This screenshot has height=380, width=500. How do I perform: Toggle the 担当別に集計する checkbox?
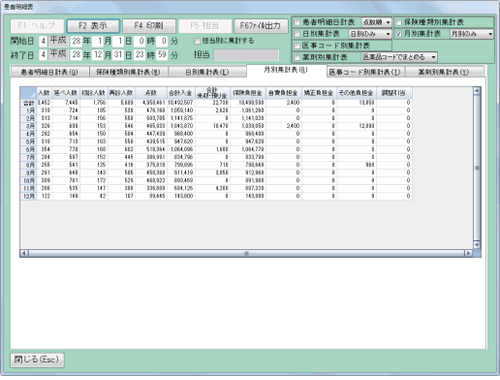(x=197, y=41)
